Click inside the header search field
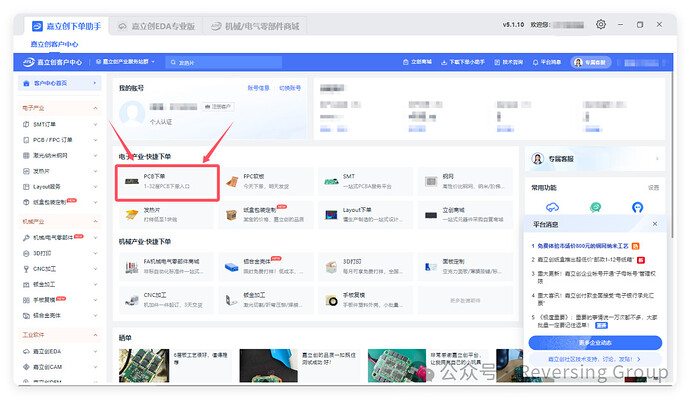This screenshot has width=690, height=399. [x=224, y=62]
